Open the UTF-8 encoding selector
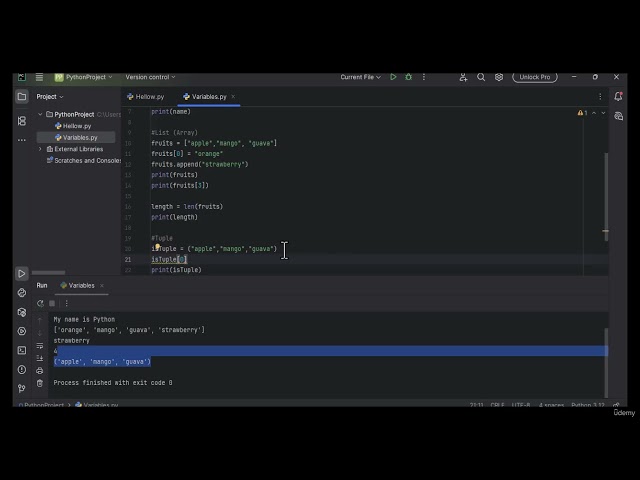 (520, 404)
